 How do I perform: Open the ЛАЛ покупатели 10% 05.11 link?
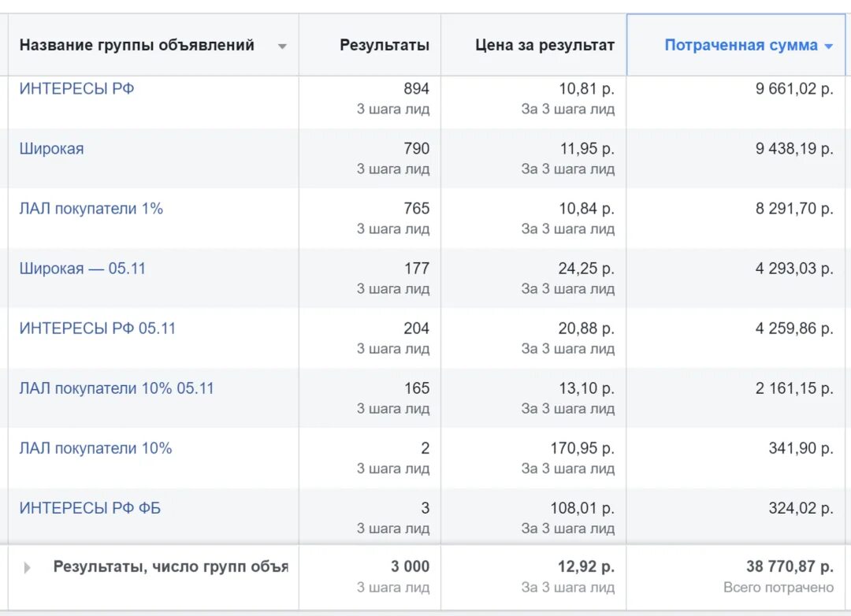pyautogui.click(x=117, y=388)
